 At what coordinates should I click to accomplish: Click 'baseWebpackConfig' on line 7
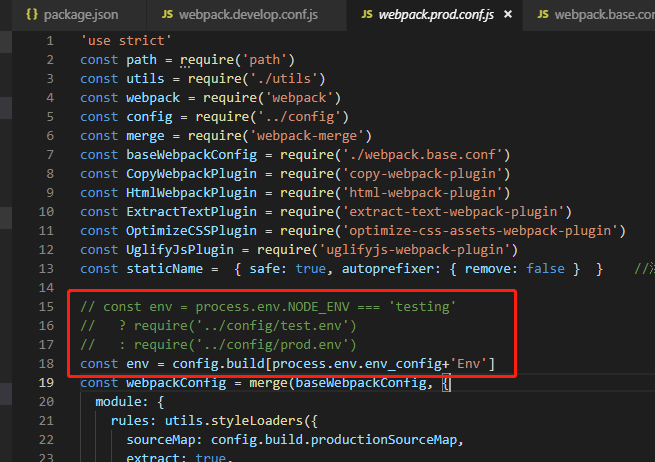(x=192, y=155)
